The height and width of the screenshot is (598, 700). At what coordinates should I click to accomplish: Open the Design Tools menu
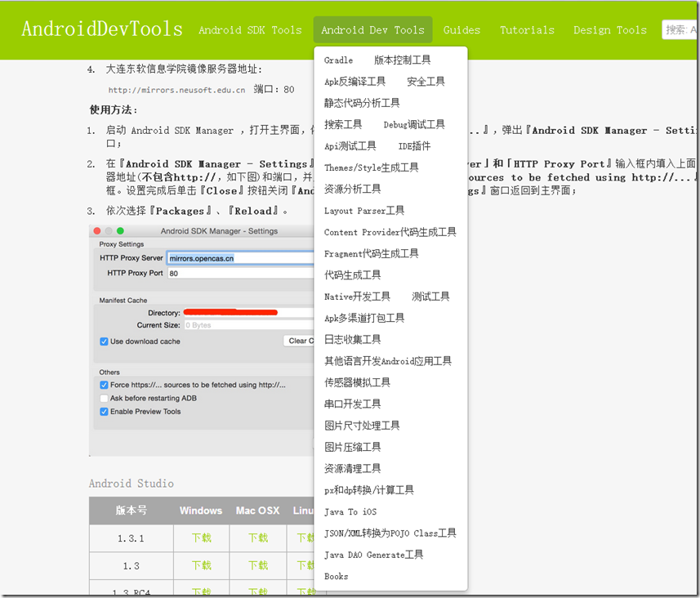[x=609, y=29]
